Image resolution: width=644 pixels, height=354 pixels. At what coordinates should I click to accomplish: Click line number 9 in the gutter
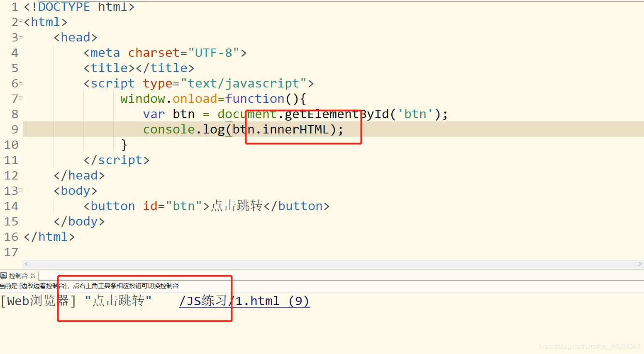coord(15,129)
